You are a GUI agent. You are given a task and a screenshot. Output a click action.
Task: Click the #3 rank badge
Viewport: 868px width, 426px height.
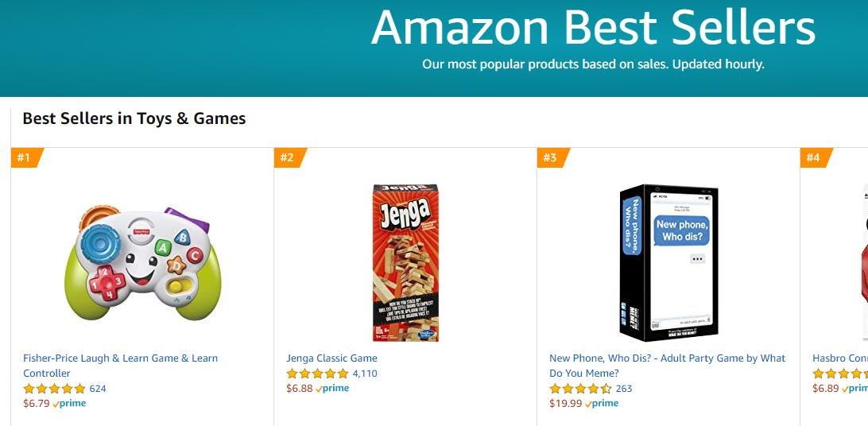tap(551, 157)
